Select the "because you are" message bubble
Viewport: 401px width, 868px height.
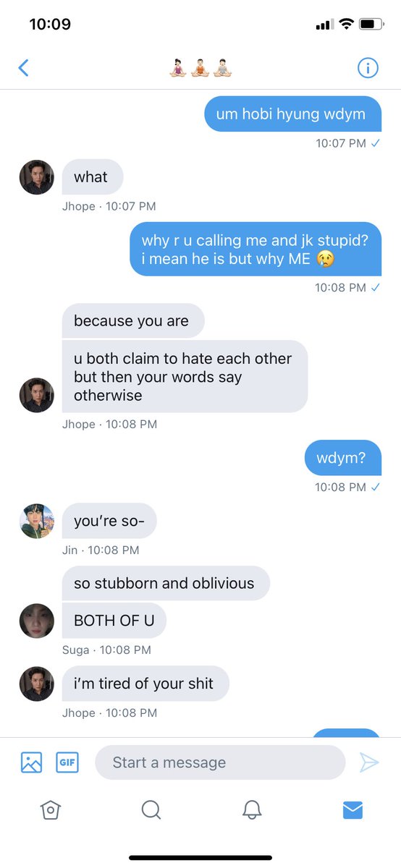tap(133, 320)
